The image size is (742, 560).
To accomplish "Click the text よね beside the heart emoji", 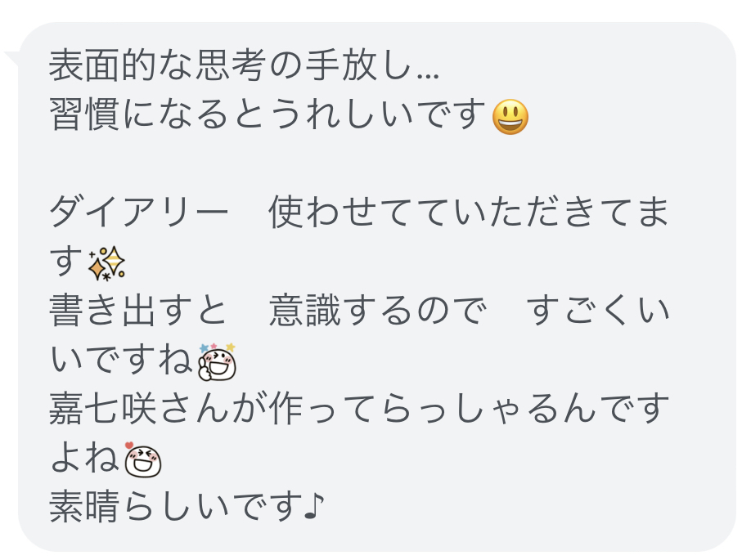I will 84,459.
